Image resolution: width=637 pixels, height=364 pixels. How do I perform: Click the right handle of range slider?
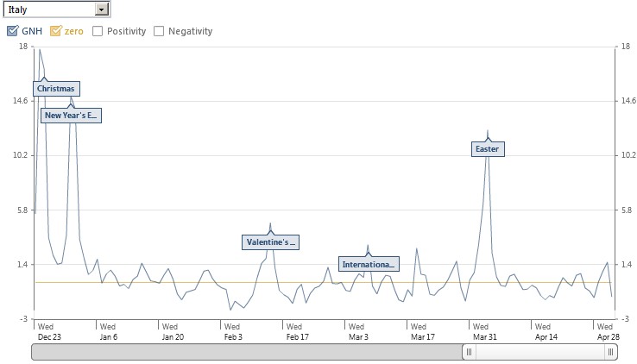coord(611,352)
